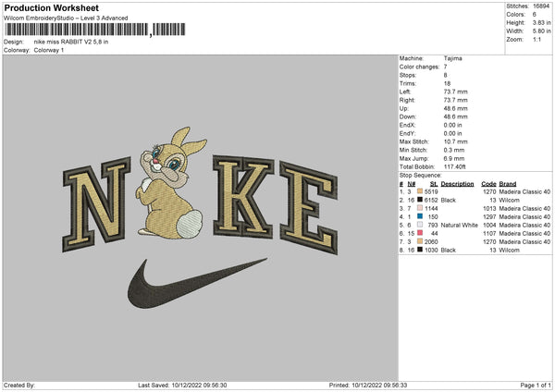The width and height of the screenshot is (555, 392).
Task: Click the barcode in the worksheet header
Action: (x=94, y=30)
